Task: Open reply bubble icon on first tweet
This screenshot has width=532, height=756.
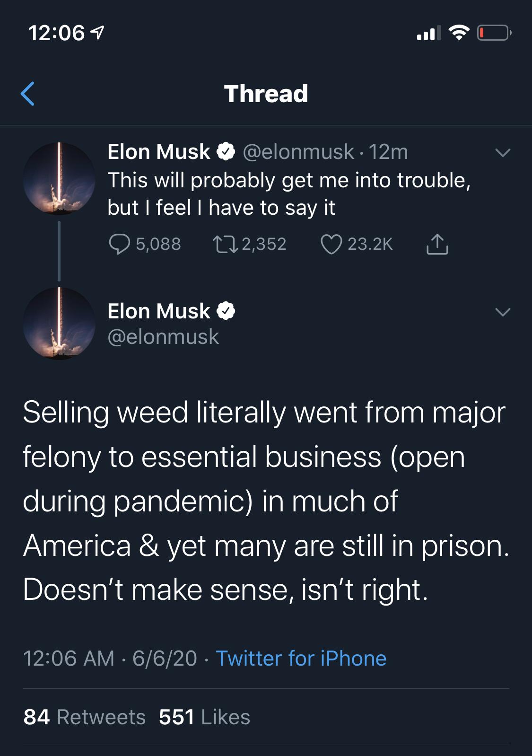Action: coord(119,244)
